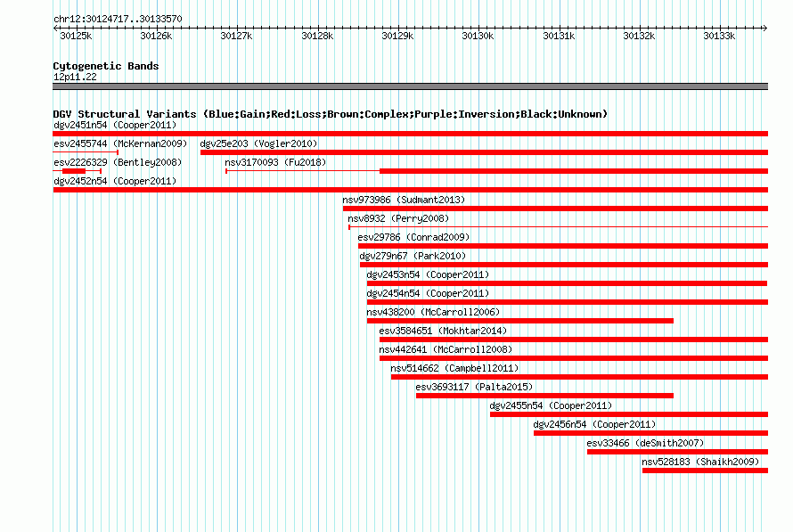Click the red bar under esv3693117

point(544,396)
